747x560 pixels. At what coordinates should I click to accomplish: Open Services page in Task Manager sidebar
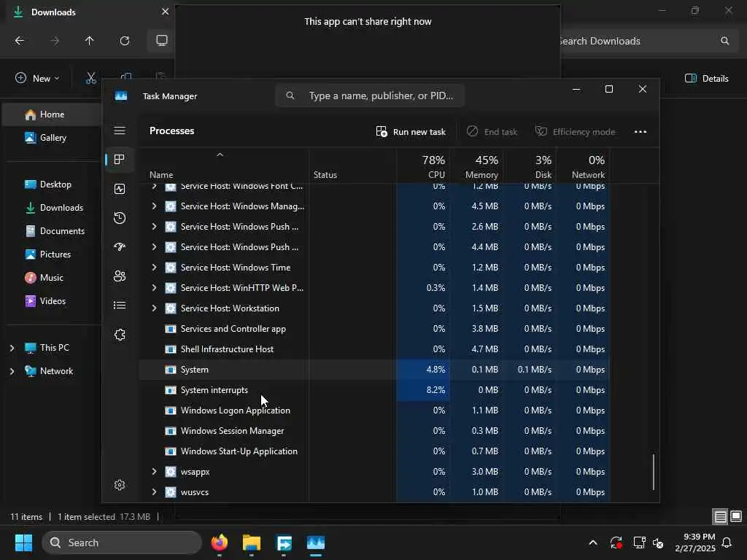(120, 335)
